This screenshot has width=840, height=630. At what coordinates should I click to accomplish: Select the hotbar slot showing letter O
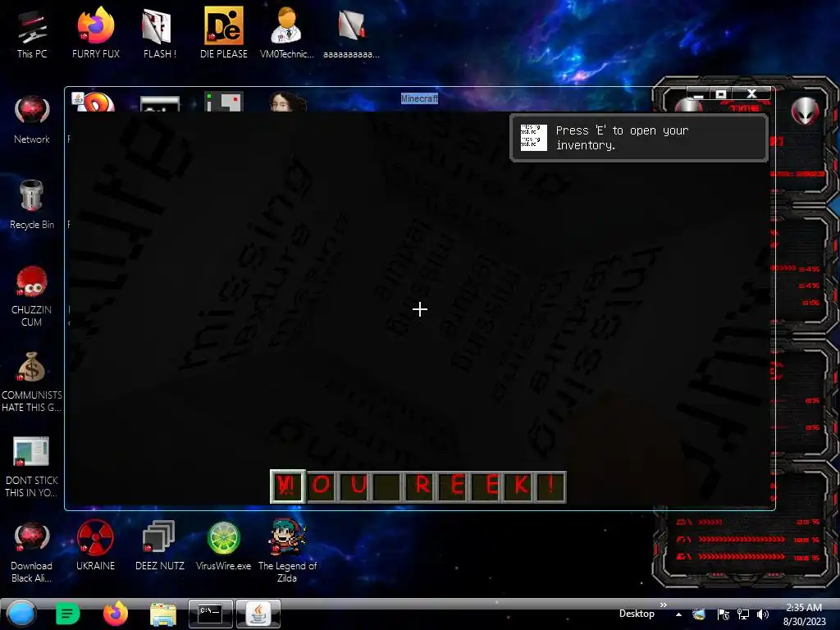321,486
